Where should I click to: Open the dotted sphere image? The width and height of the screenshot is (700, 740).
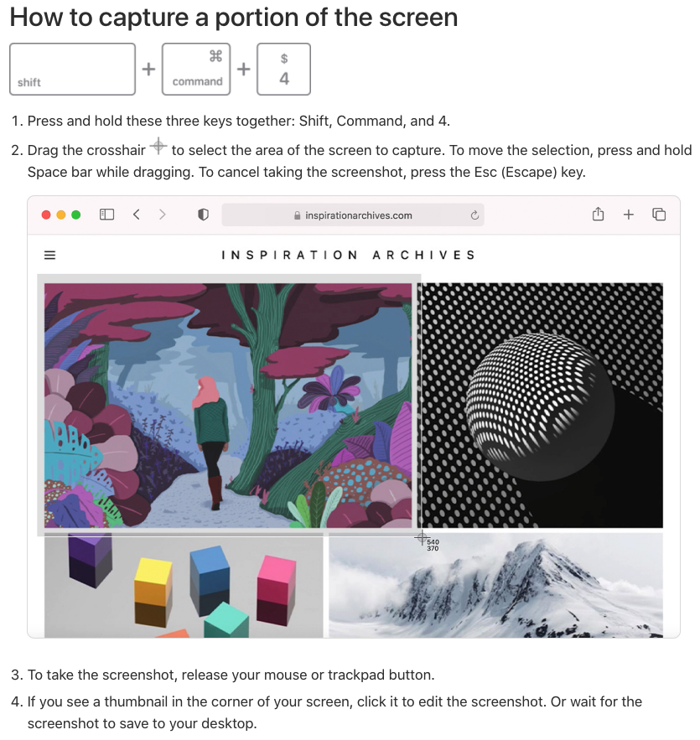pos(542,406)
